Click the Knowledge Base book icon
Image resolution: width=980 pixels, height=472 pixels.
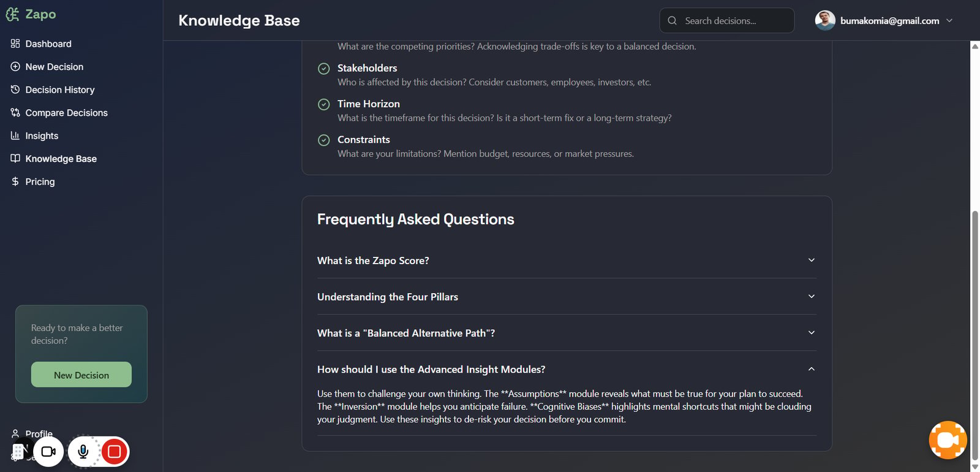click(15, 159)
